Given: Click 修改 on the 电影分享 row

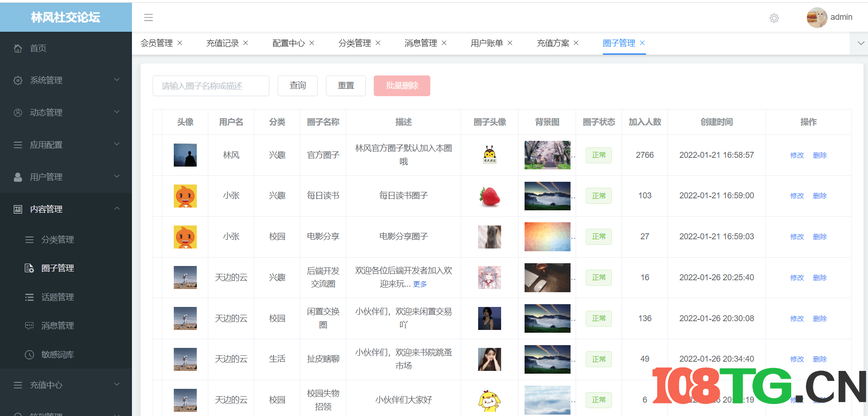Looking at the screenshot, I should click(x=797, y=237).
